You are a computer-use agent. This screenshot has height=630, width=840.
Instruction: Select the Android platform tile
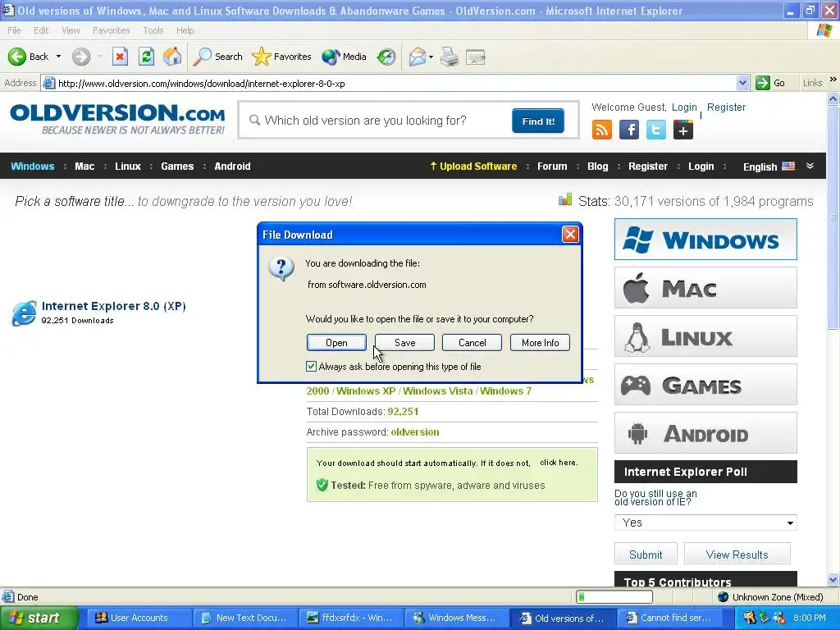coord(705,432)
